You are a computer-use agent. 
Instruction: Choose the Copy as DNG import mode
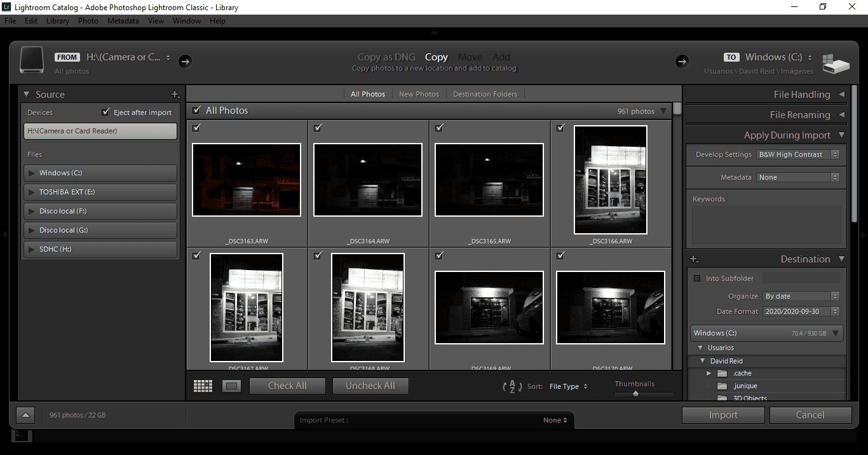386,57
